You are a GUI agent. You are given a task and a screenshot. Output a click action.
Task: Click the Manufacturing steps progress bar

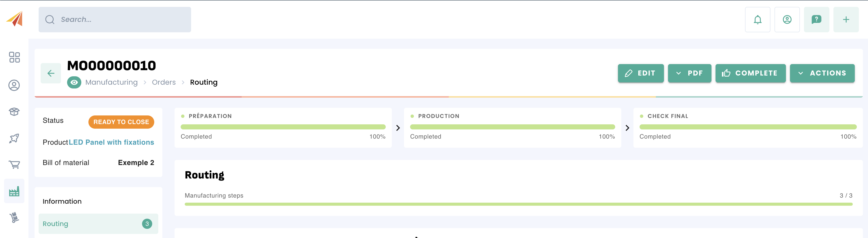(518, 204)
